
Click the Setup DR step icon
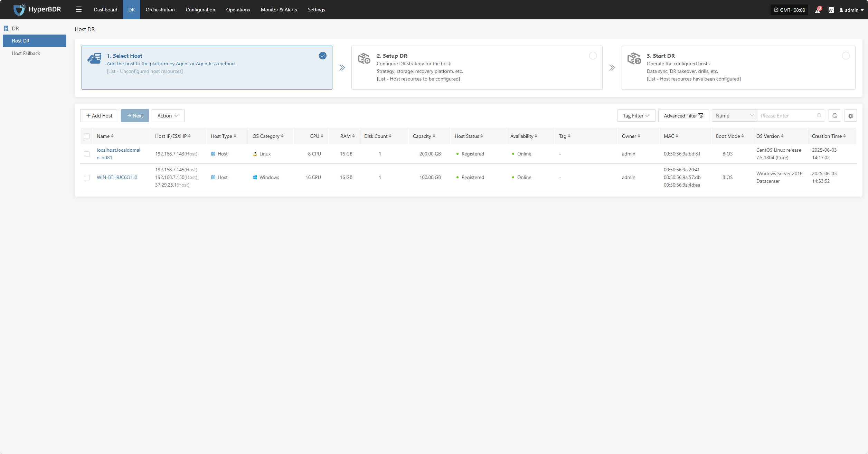coord(364,58)
